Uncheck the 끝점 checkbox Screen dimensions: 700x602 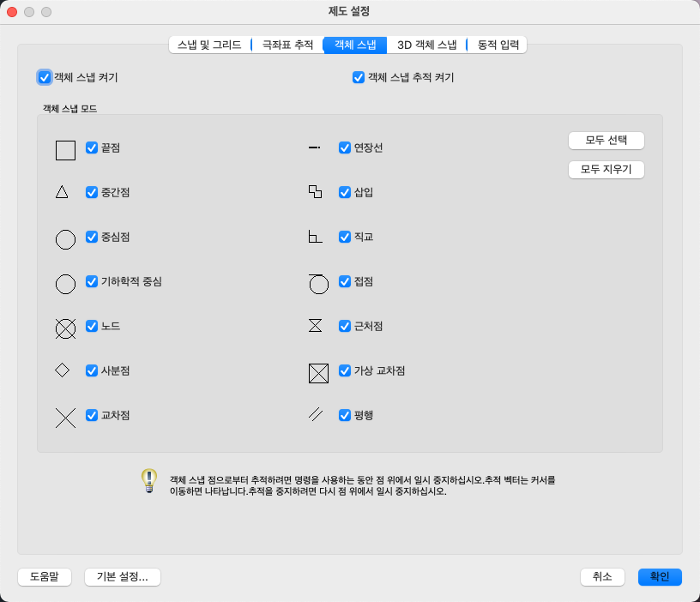[x=92, y=147]
